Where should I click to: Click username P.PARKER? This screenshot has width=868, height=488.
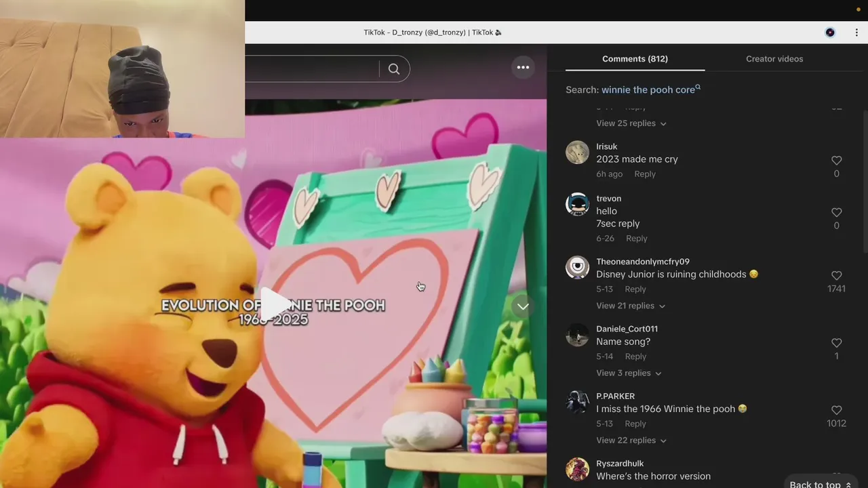click(616, 396)
